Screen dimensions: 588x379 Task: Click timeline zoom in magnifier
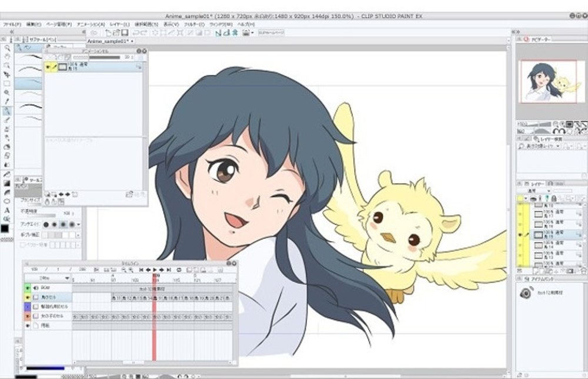tap(131, 270)
